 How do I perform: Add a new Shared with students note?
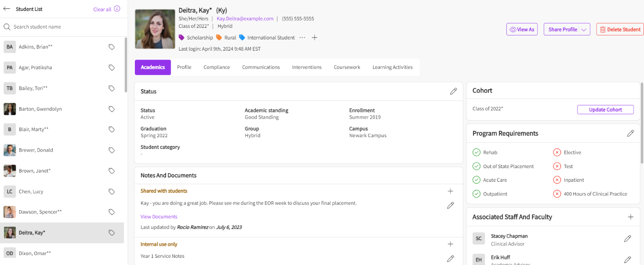(x=450, y=191)
